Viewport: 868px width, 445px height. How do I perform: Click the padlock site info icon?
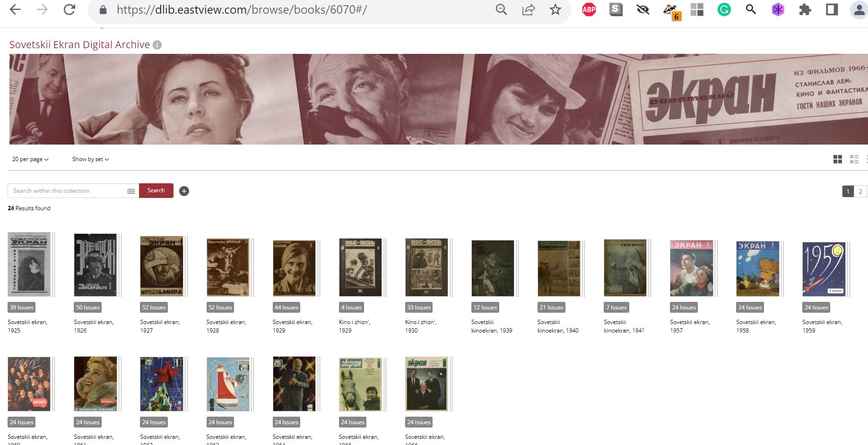pos(103,10)
